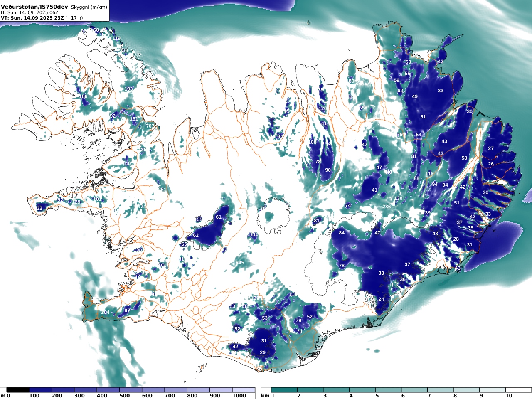
Task: Click the visibility value '27' on east coast
Action: tap(491, 148)
